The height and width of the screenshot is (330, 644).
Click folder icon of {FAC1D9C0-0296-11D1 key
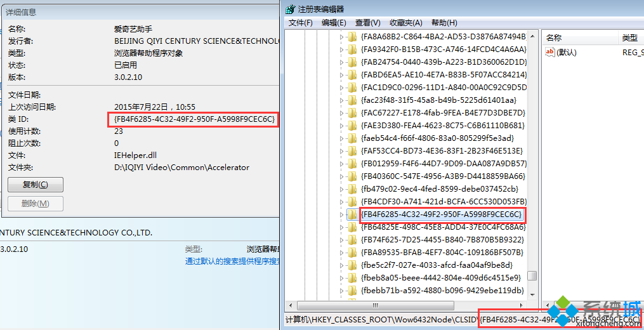[x=352, y=88]
